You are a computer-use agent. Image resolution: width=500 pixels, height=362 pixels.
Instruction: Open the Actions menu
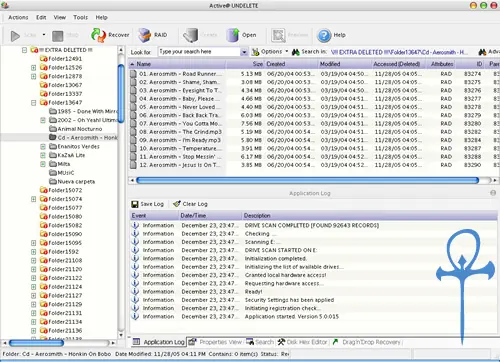pyautogui.click(x=18, y=17)
